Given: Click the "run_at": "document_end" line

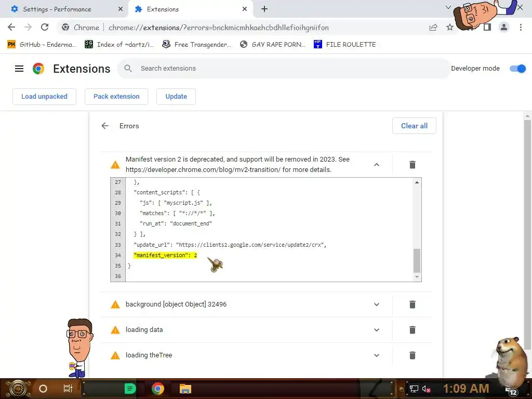Looking at the screenshot, I should [x=176, y=223].
